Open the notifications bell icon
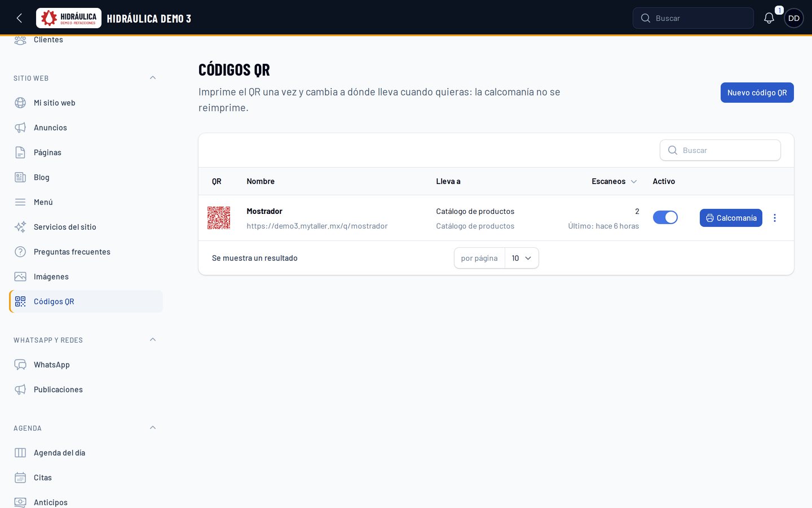The width and height of the screenshot is (812, 508). [769, 18]
